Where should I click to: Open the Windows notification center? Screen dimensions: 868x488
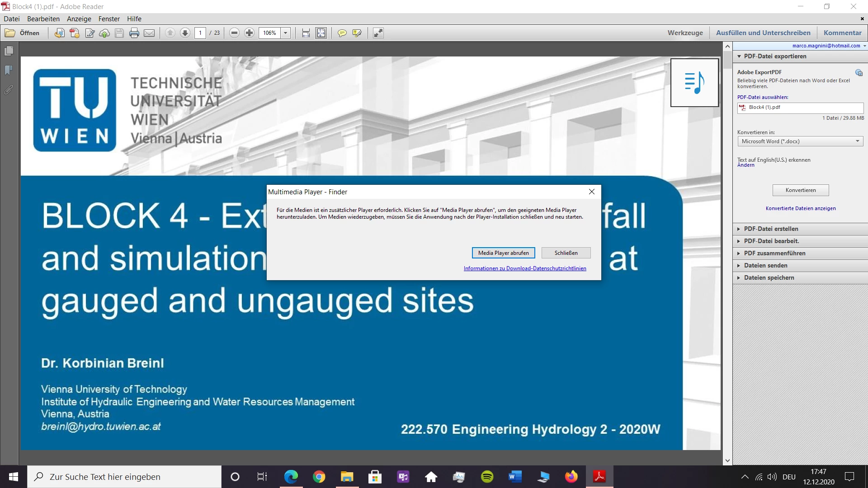pos(850,477)
